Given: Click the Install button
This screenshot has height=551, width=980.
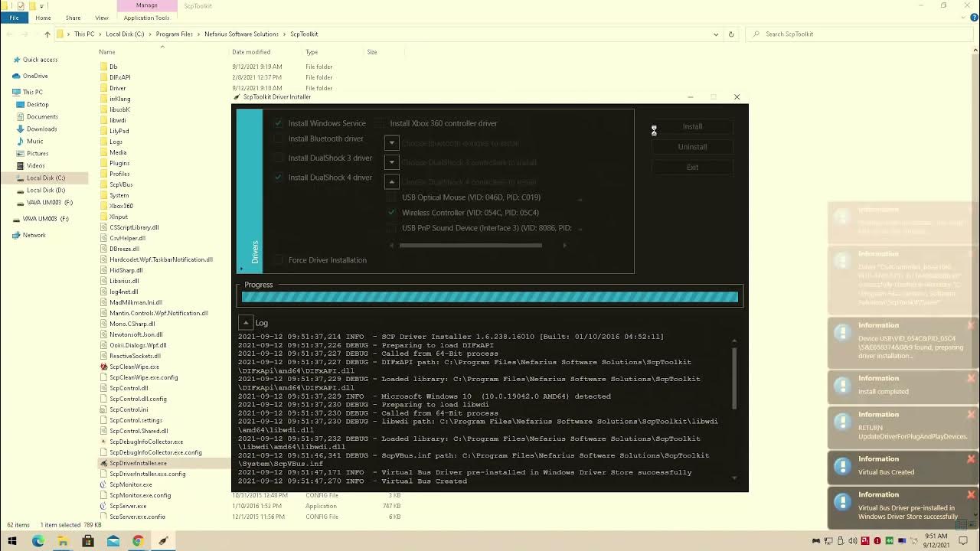Looking at the screenshot, I should [692, 126].
